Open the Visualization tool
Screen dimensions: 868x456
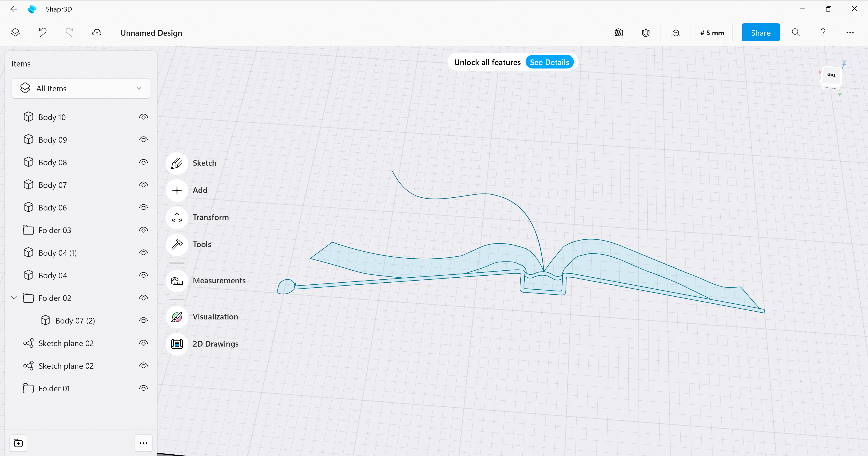(x=177, y=317)
